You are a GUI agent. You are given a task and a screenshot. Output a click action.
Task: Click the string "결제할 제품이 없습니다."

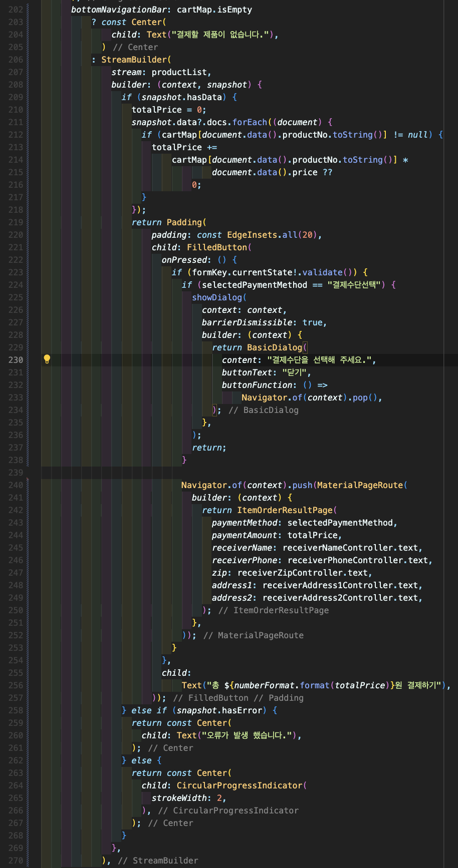tap(220, 35)
